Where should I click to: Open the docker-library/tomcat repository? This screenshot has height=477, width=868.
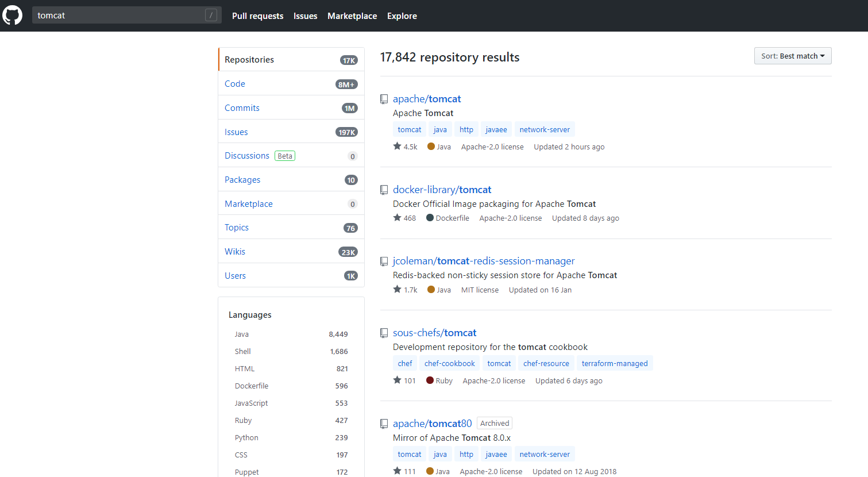(x=442, y=190)
